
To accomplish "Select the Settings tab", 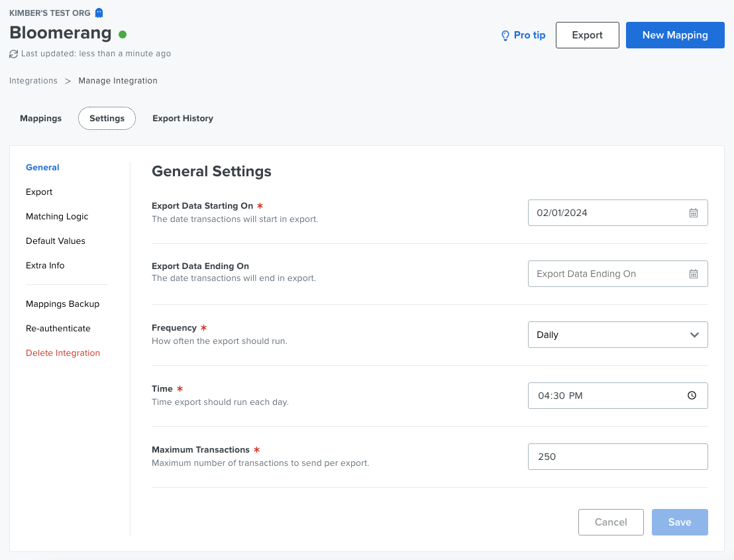I will point(107,119).
